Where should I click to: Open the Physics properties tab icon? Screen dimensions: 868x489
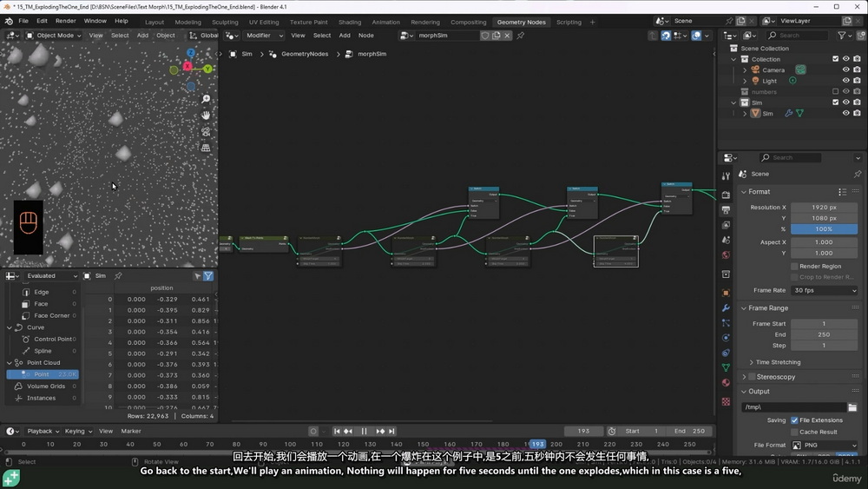pyautogui.click(x=726, y=337)
